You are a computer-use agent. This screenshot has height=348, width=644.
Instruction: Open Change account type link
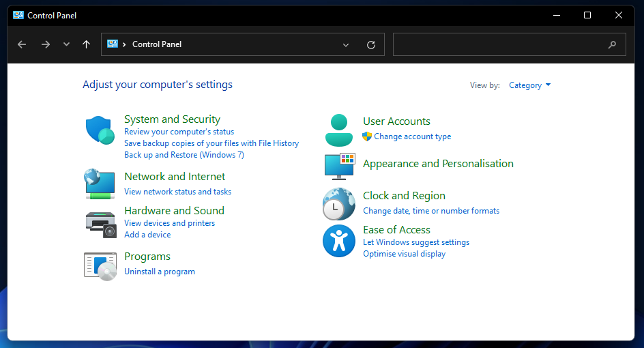(412, 136)
